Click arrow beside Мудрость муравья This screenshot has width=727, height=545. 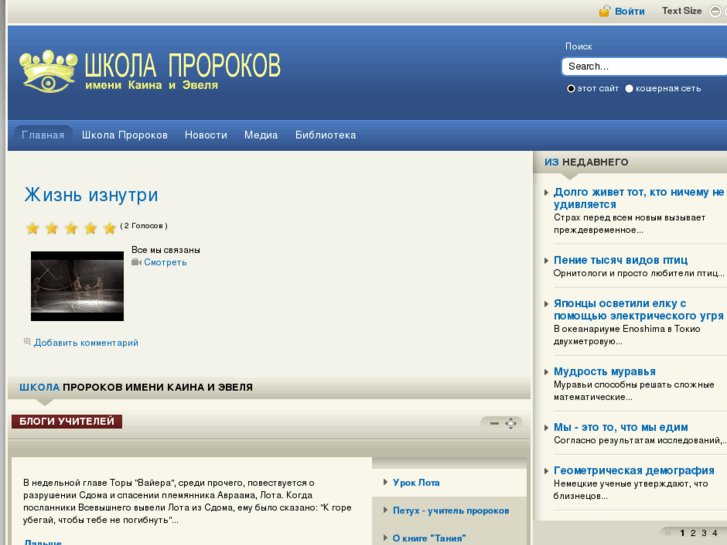pyautogui.click(x=547, y=372)
